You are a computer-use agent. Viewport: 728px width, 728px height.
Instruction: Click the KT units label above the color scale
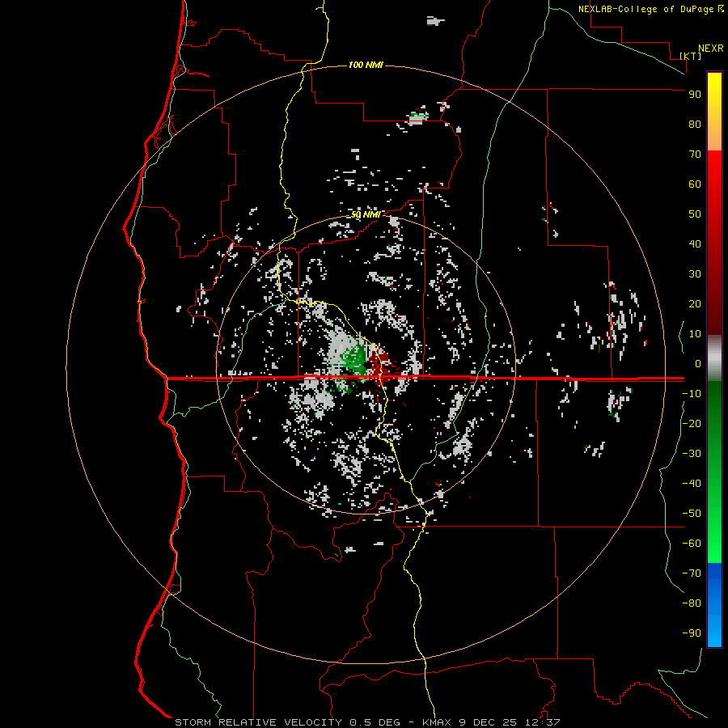(690, 56)
